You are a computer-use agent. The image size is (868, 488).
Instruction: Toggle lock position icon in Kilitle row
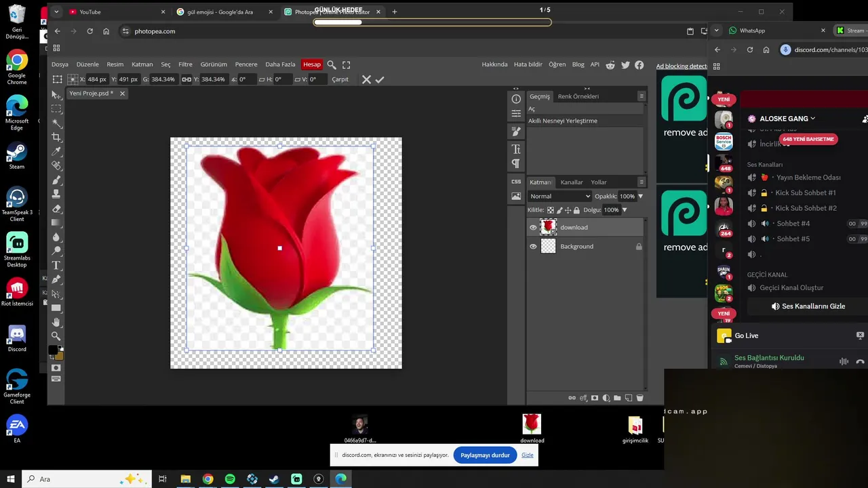568,210
